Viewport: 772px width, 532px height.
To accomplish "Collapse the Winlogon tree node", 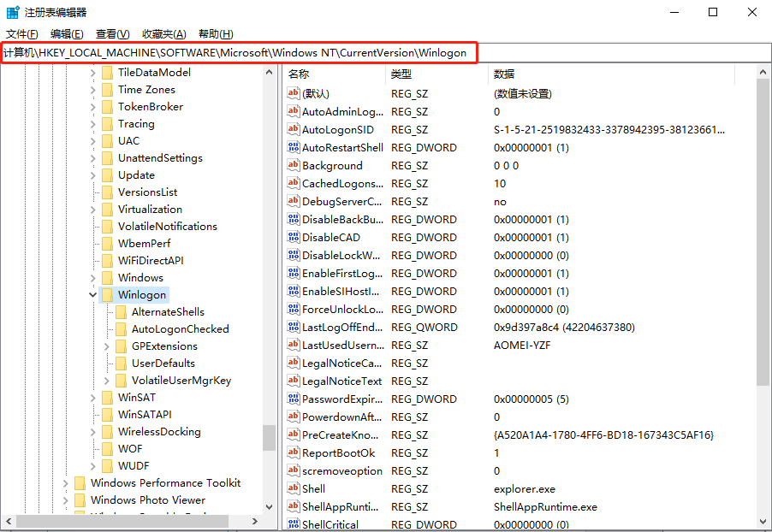I will pos(92,295).
